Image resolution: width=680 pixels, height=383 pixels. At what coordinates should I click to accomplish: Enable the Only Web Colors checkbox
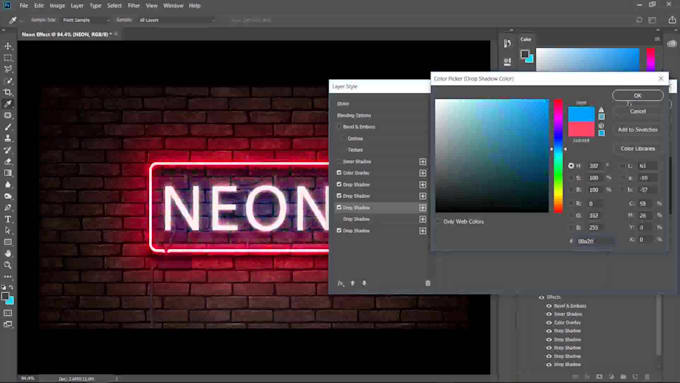tap(438, 222)
